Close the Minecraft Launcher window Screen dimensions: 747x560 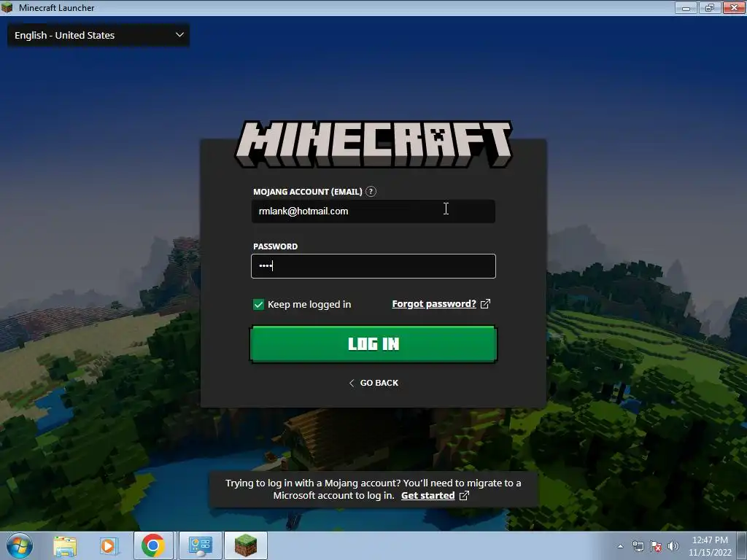734,7
